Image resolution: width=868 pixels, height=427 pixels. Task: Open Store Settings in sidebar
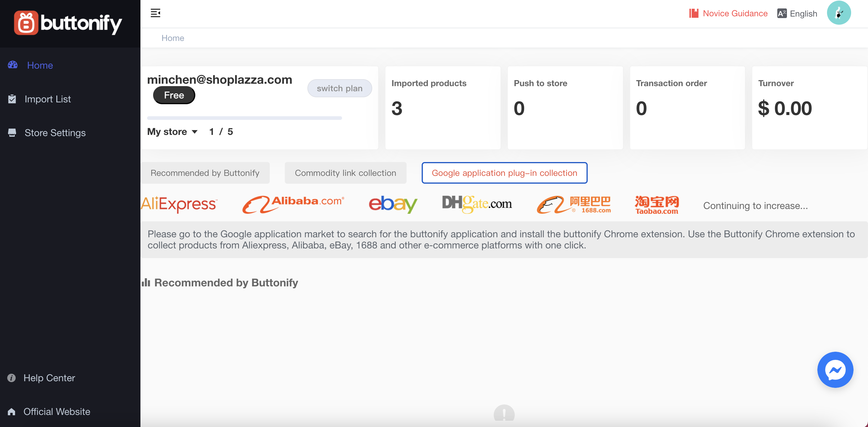point(55,133)
